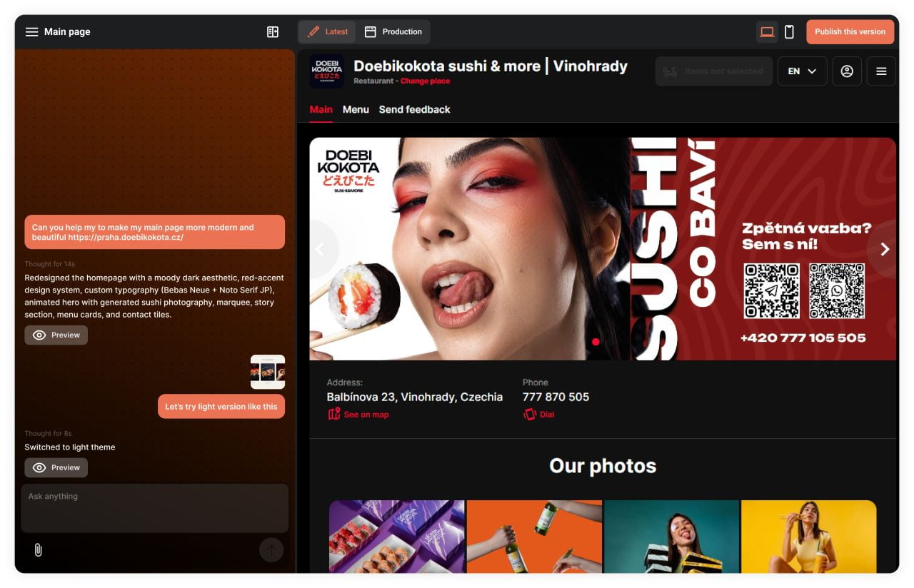Open the yellow background woman photo
This screenshot has height=588, width=914.
(x=809, y=537)
